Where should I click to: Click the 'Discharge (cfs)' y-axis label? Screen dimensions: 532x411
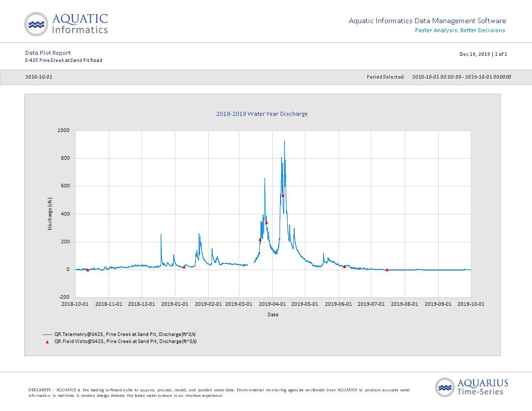[50, 214]
